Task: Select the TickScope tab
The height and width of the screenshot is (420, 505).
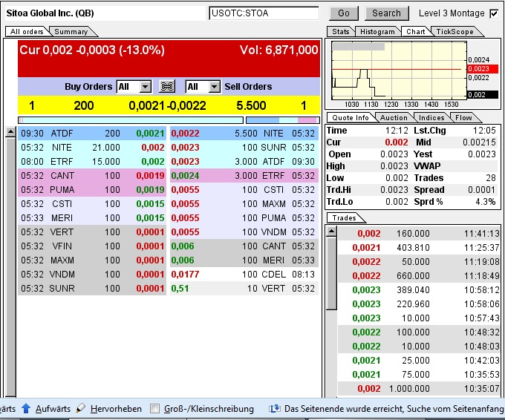Action: pyautogui.click(x=454, y=32)
